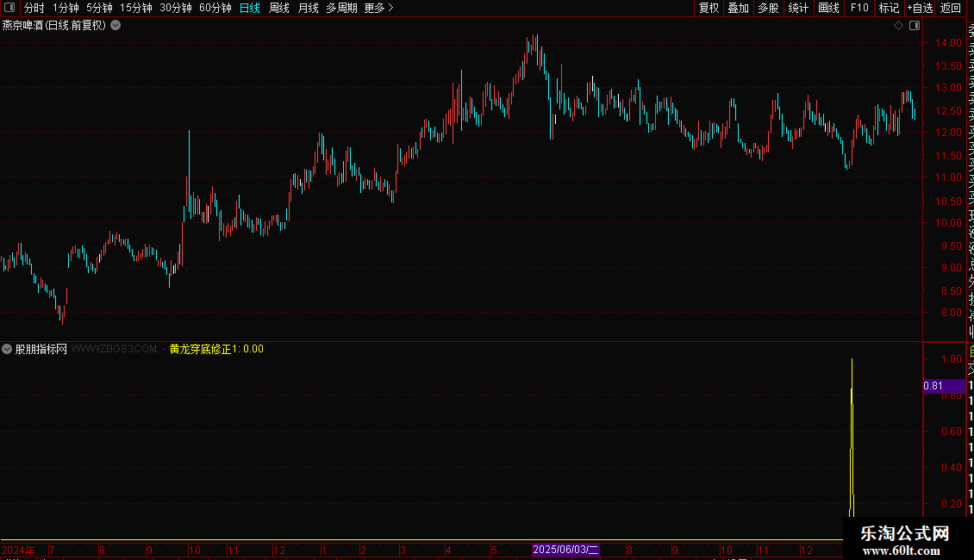Select the 60分钟 period tab
974x560 pixels.
pyautogui.click(x=215, y=8)
